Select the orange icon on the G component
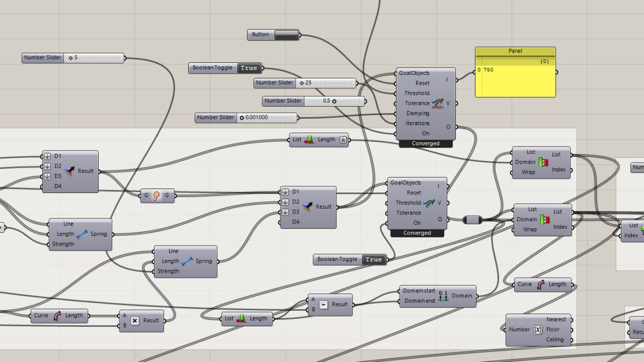 [x=156, y=195]
